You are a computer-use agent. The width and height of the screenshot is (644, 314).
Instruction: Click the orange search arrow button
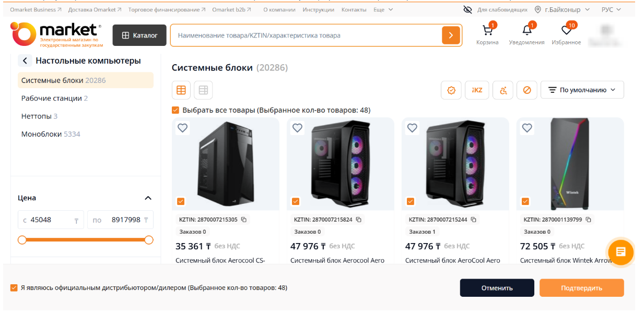click(451, 35)
